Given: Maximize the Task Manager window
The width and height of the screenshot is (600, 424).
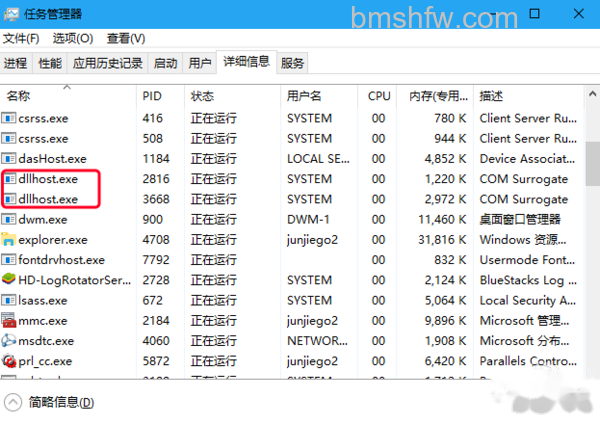Looking at the screenshot, I should (x=534, y=14).
